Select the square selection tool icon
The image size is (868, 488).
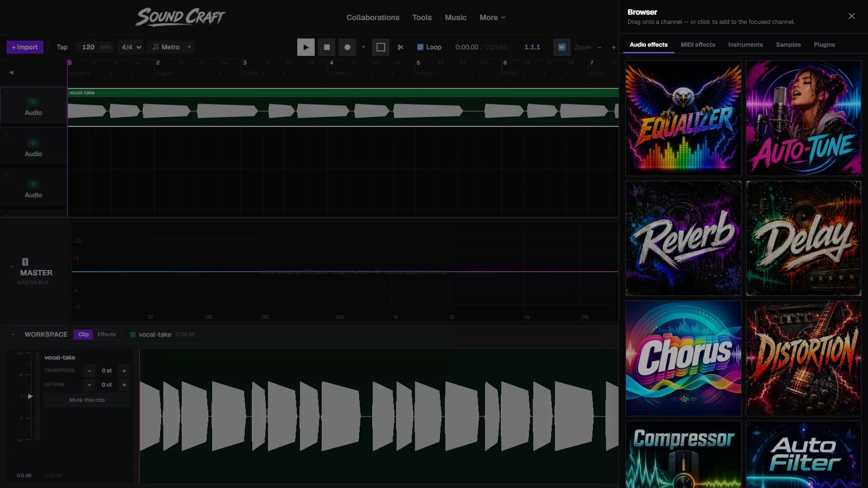381,47
